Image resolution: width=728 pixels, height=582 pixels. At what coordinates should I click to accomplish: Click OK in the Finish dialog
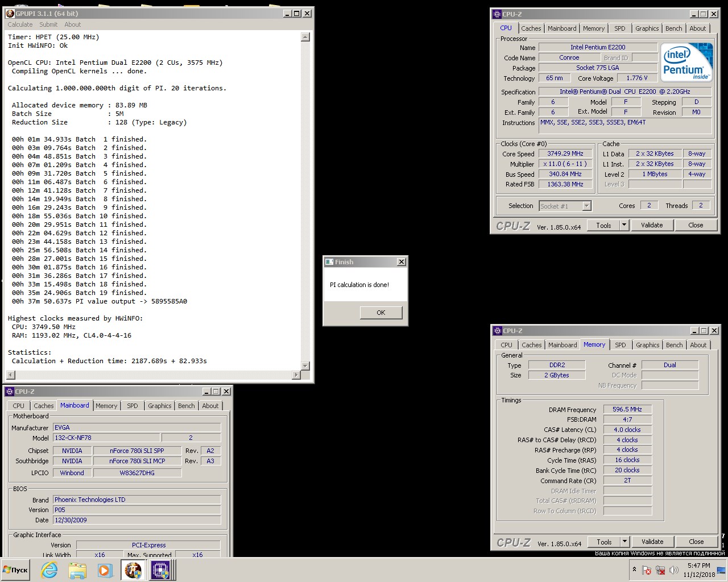click(x=381, y=313)
